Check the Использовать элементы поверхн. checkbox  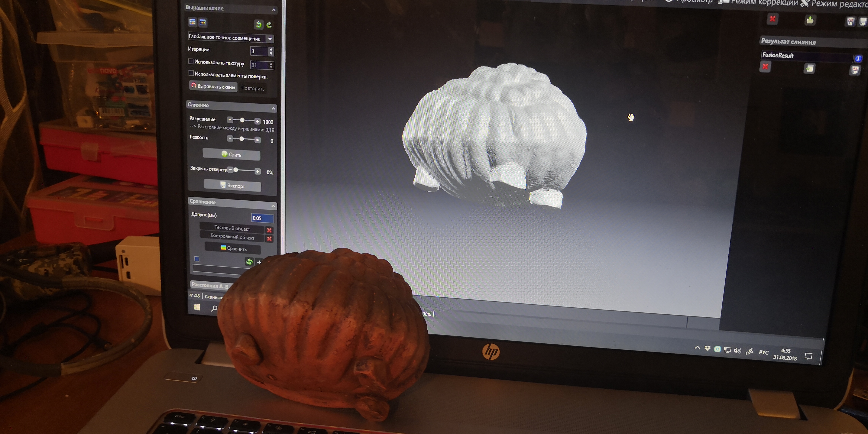click(191, 73)
